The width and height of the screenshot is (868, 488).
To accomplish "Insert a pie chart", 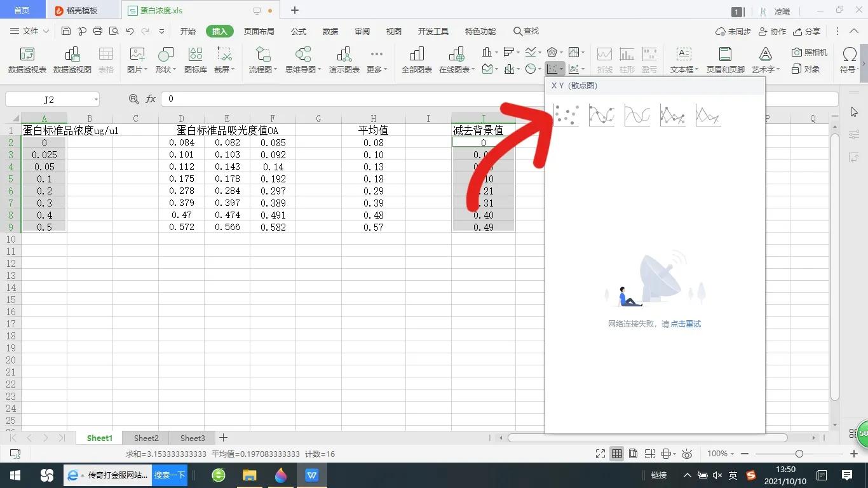I will [x=532, y=69].
